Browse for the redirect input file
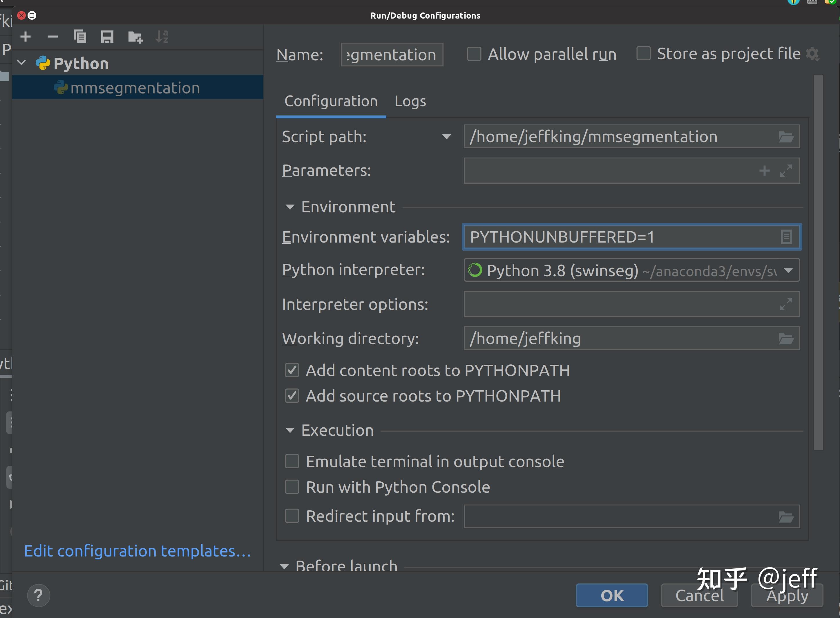The image size is (840, 618). coord(786,517)
